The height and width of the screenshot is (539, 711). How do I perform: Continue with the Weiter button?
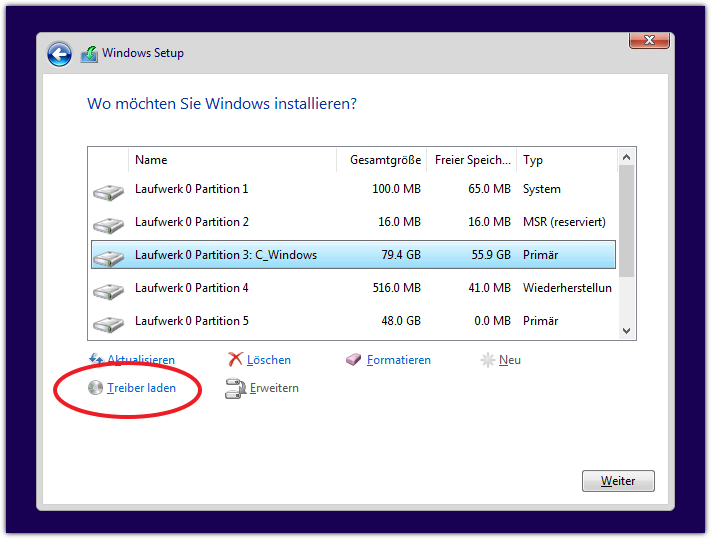click(618, 481)
